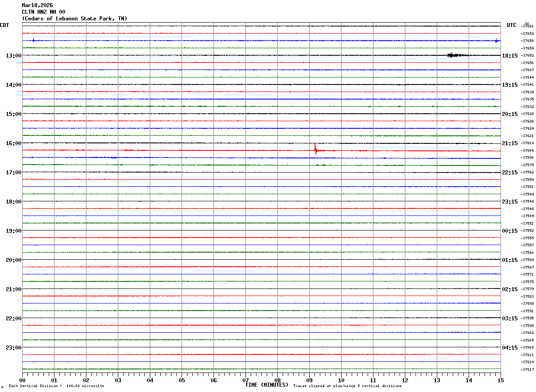Click the 15:00 CDT row label
Image resolution: width=536 pixels, height=392 pixels.
[x=13, y=114]
